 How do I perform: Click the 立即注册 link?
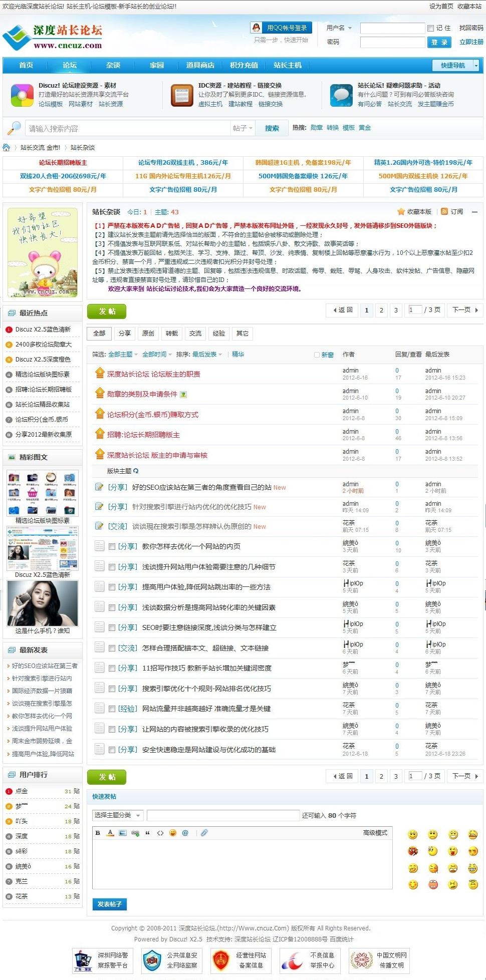point(471,42)
